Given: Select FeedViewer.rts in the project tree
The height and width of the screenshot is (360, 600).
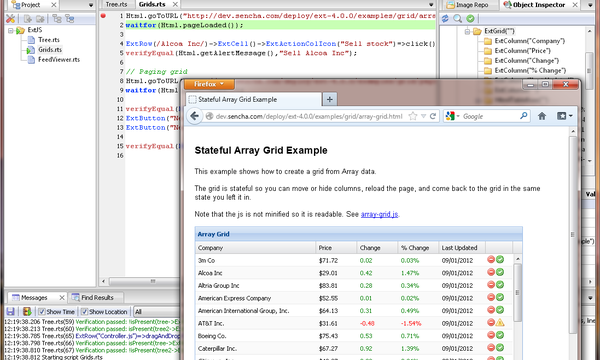Looking at the screenshot, I should [59, 60].
